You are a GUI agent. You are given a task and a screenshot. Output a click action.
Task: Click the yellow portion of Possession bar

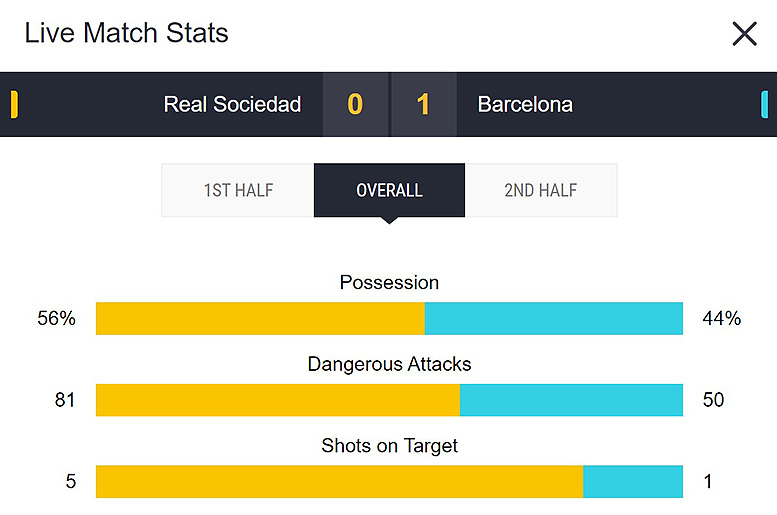click(x=260, y=318)
